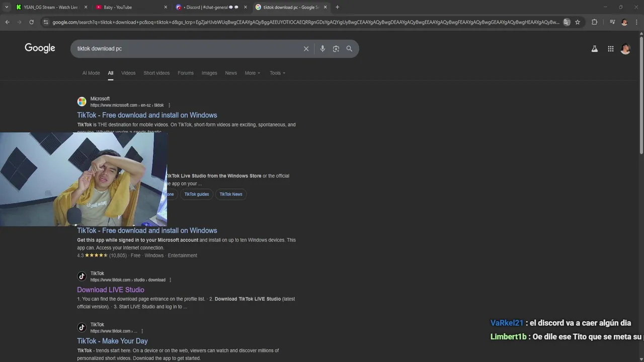This screenshot has height=362, width=644.
Task: Start a voice search with the microphone
Action: (323, 49)
